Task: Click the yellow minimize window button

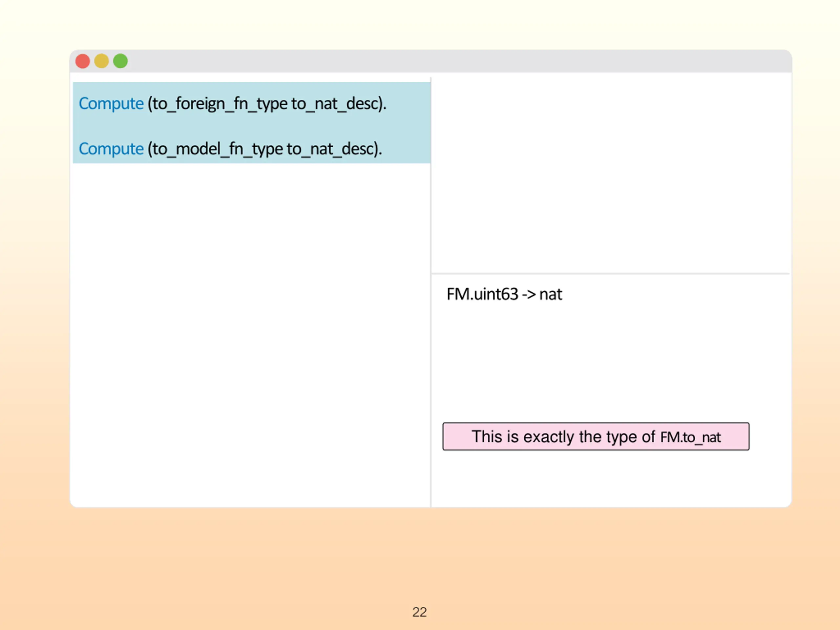Action: [x=101, y=61]
